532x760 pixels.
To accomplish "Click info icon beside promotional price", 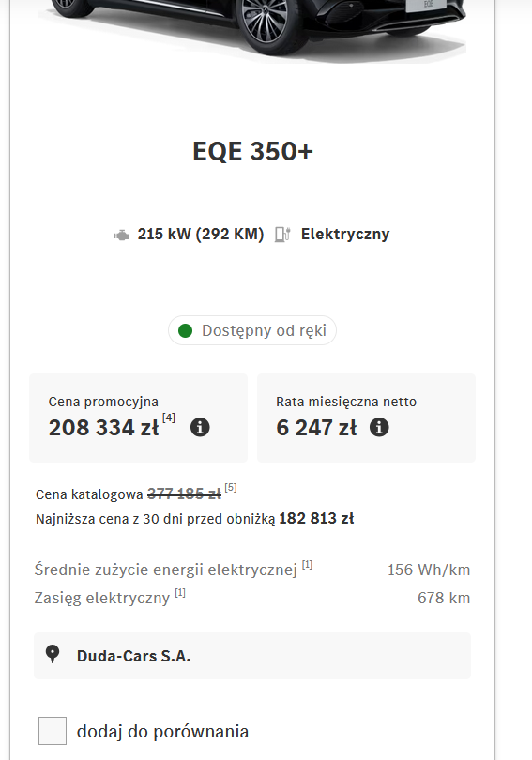I will pos(200,428).
